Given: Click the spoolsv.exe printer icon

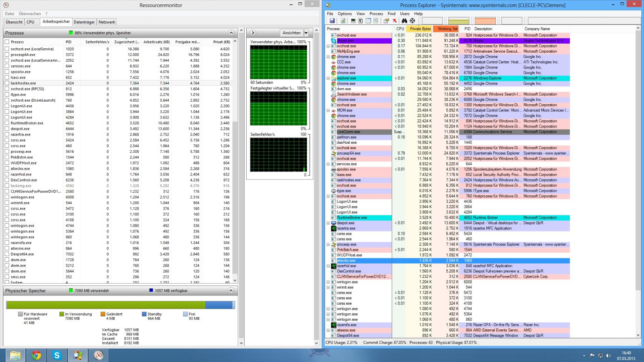Looking at the screenshot, I should [334, 169].
